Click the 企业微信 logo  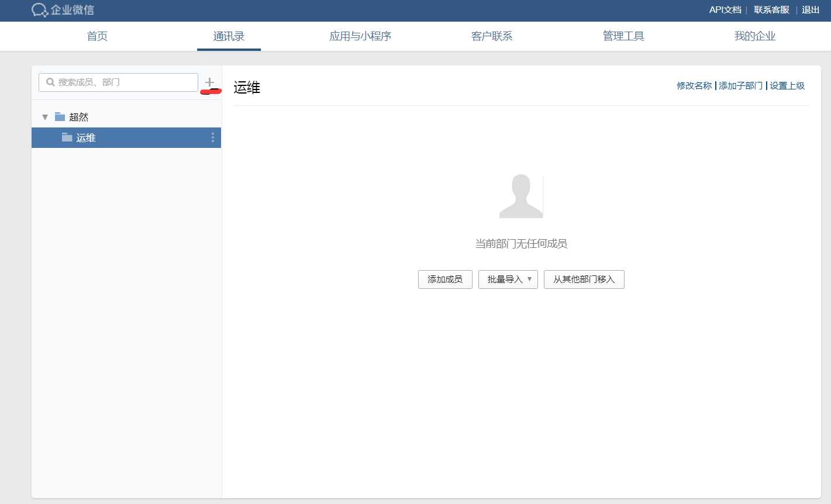tap(63, 10)
